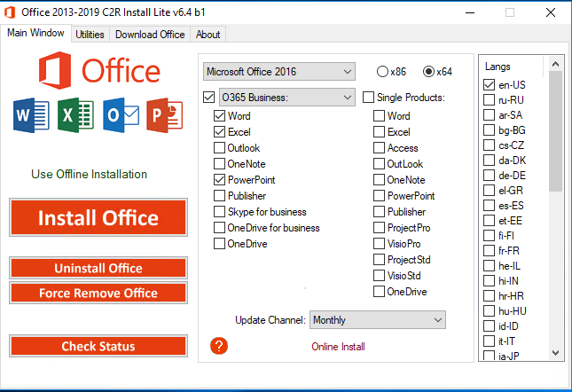Click the Uninstall Office button

click(98, 268)
